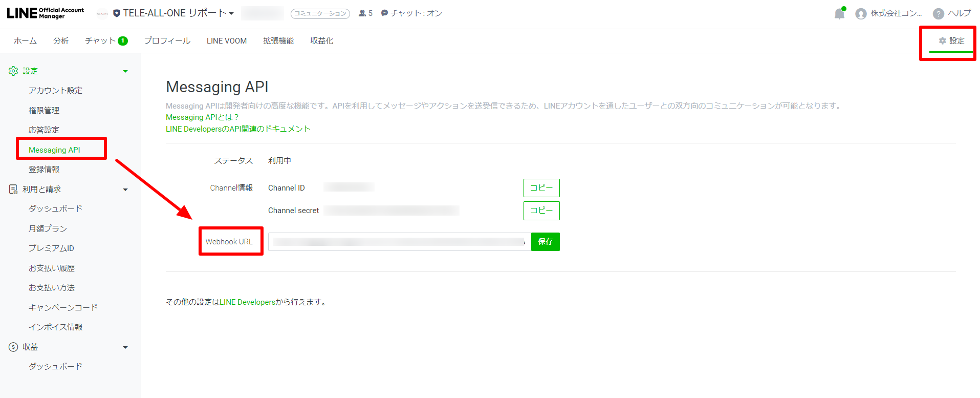Open お支払い方法 in the sidebar
This screenshot has height=398, width=980.
point(52,288)
